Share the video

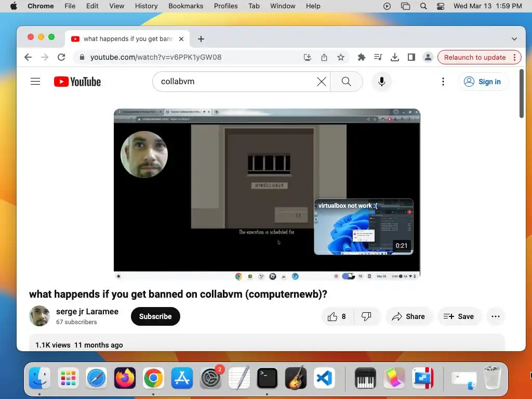[408, 316]
